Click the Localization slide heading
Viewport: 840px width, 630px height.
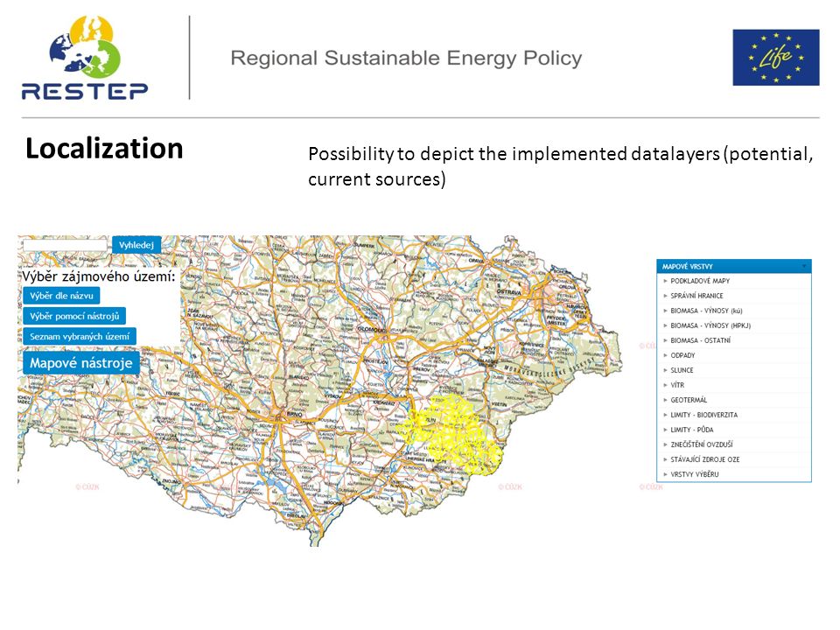tap(104, 149)
